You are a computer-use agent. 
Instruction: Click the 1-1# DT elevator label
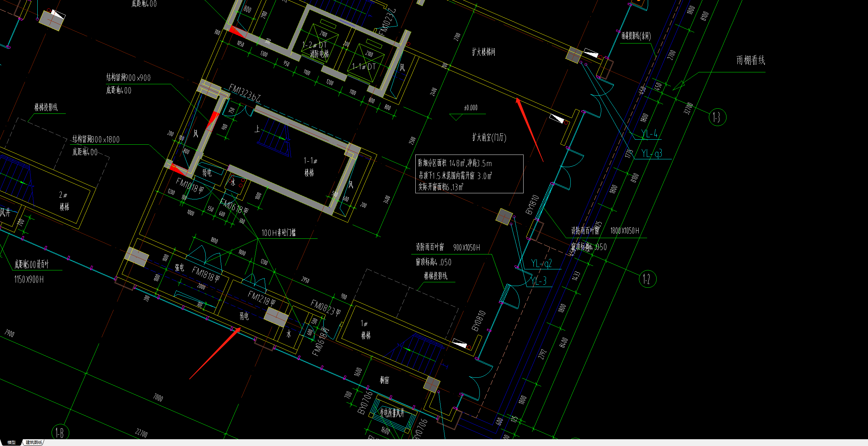[x=364, y=67]
